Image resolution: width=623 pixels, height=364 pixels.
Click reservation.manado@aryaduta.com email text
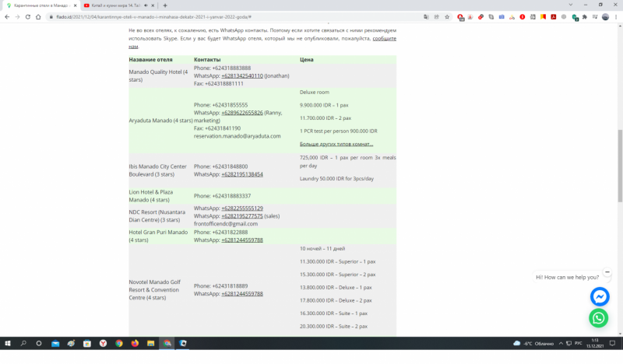click(x=238, y=136)
